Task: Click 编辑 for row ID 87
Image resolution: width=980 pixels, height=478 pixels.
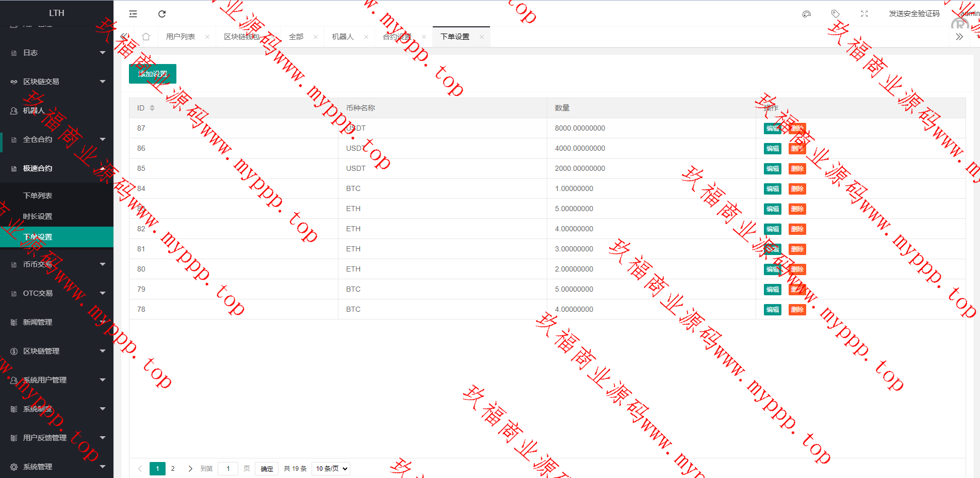Action: click(x=772, y=129)
